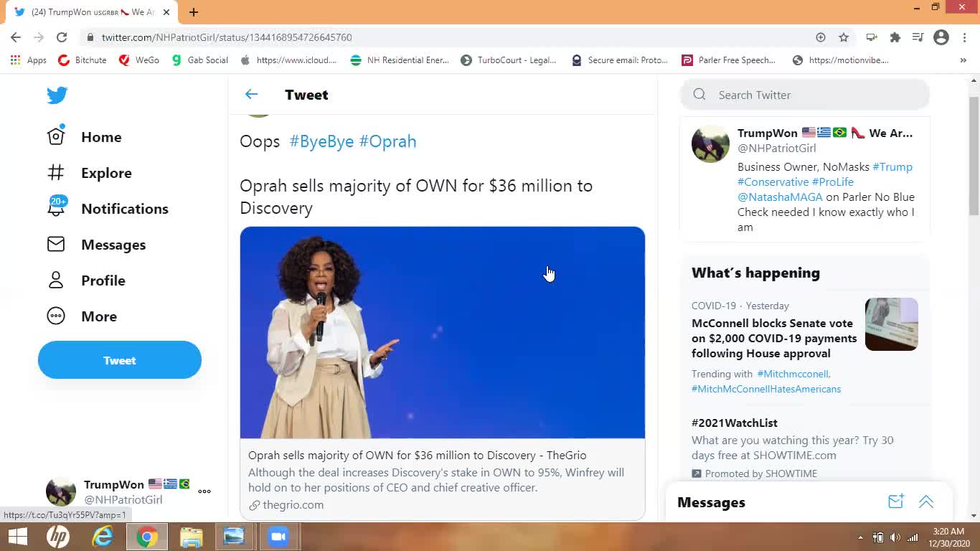Open Chrome three-dot menu

965,37
